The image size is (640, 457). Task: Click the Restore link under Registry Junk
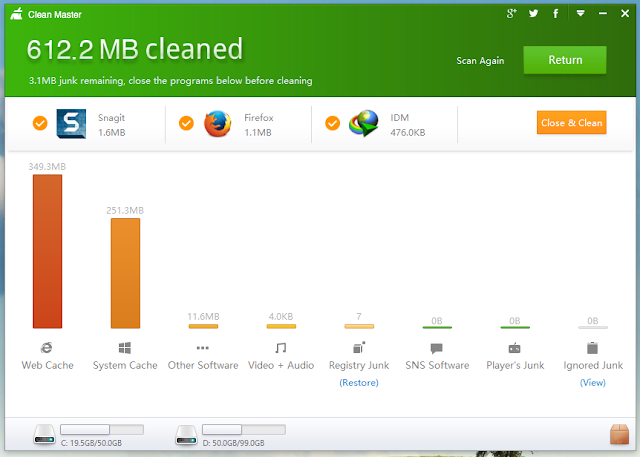(x=359, y=383)
